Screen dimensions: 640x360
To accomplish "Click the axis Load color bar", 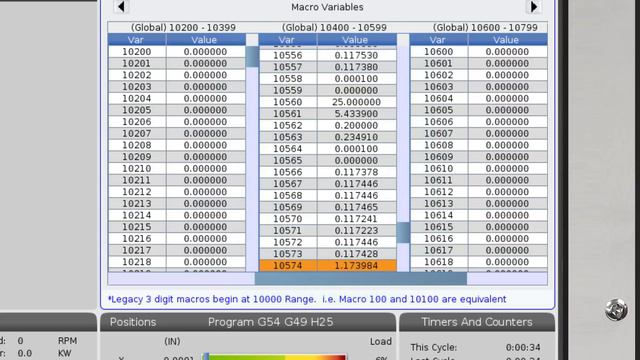I will [274, 357].
